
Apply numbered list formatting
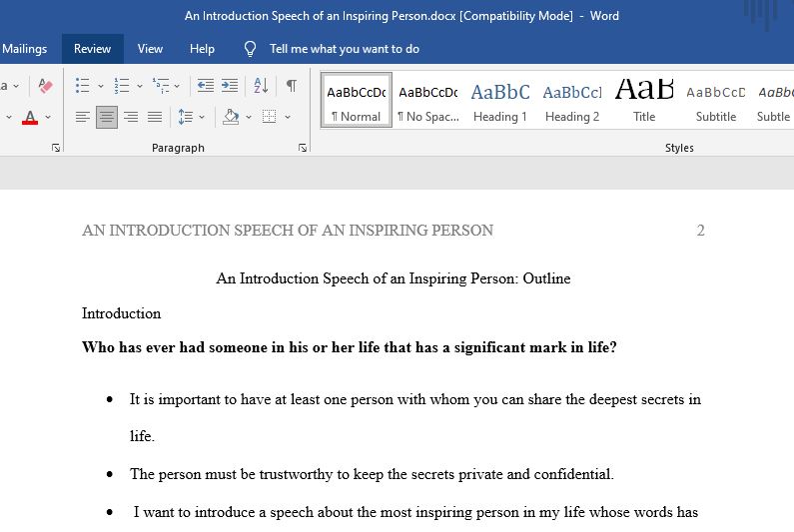click(122, 86)
